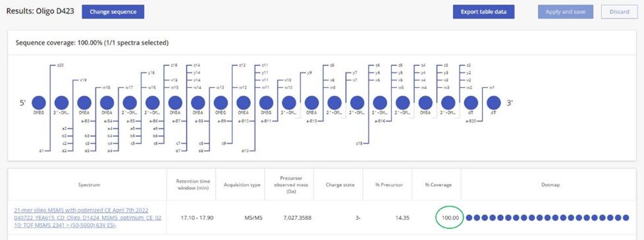This screenshot has width=644, height=240.
Task: Click the % Coverage column header
Action: pos(439,185)
